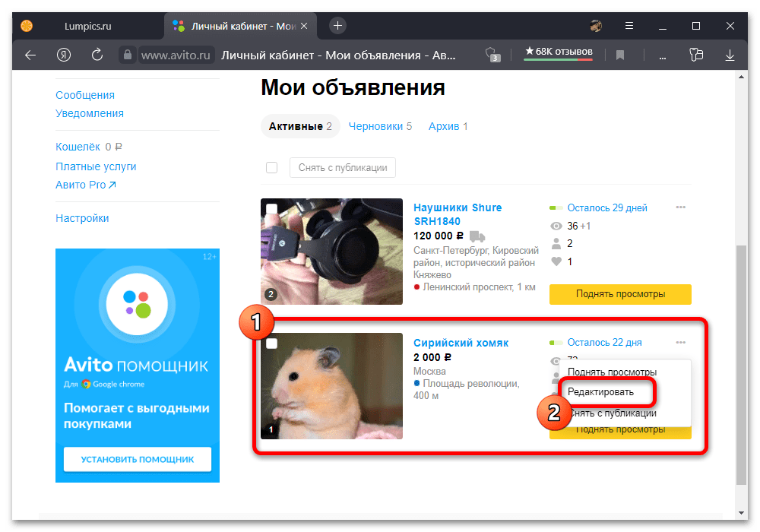
Task: Click the browser back arrow
Action: pyautogui.click(x=30, y=55)
